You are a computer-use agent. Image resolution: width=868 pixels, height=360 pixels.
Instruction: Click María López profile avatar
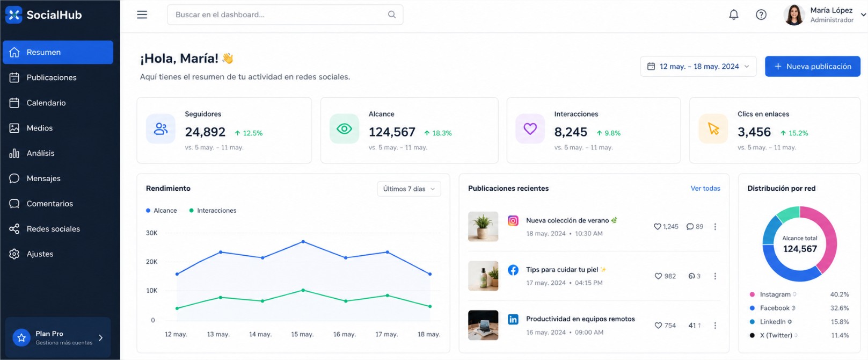[794, 15]
